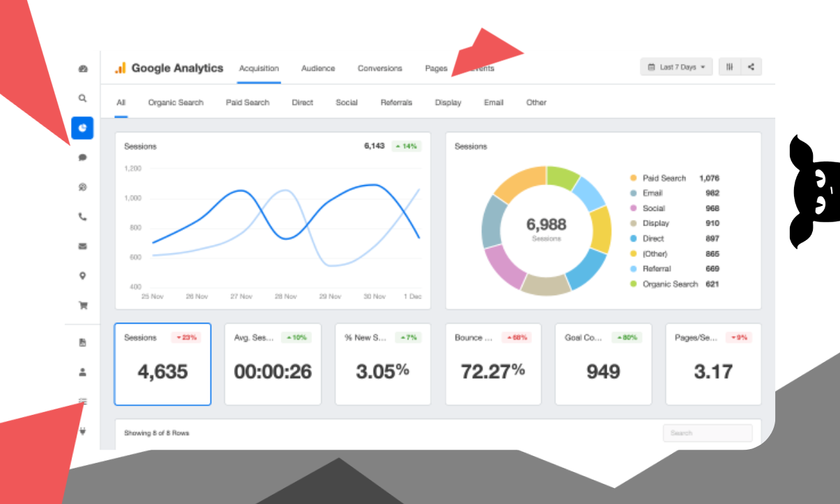Pick the Goal Completions 949 metric card
Image resolution: width=840 pixels, height=504 pixels.
pos(603,364)
